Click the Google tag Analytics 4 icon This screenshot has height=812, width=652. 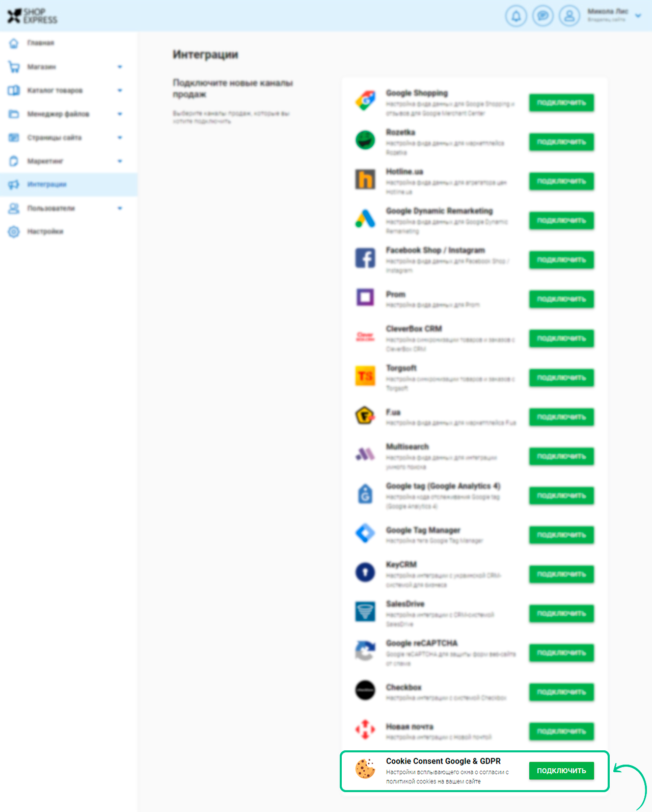pos(365,493)
